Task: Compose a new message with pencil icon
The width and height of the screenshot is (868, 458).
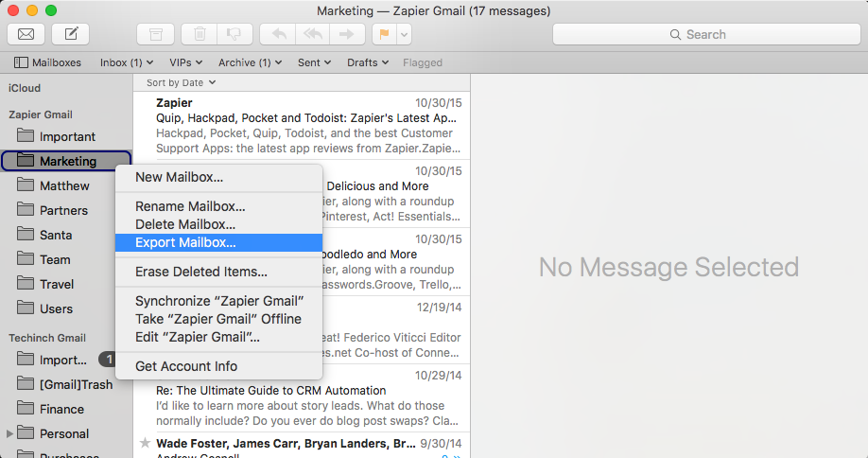Action: click(x=71, y=34)
